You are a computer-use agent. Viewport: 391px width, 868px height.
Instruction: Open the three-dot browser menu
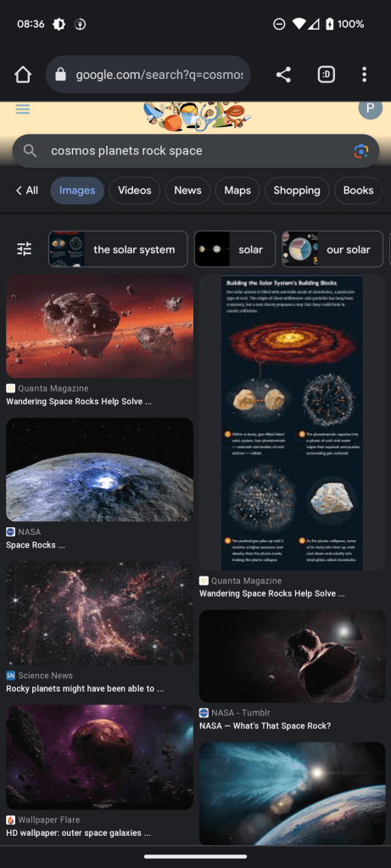pyautogui.click(x=364, y=75)
